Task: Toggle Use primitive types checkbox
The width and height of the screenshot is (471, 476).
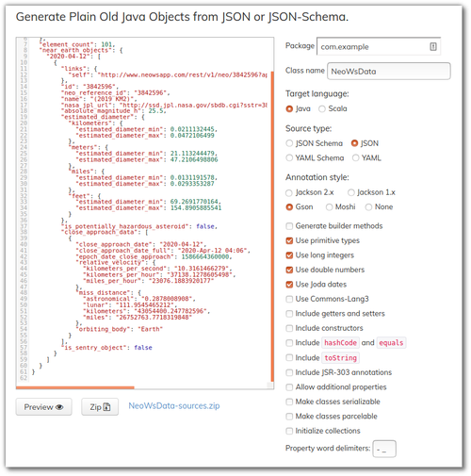Action: pos(289,240)
